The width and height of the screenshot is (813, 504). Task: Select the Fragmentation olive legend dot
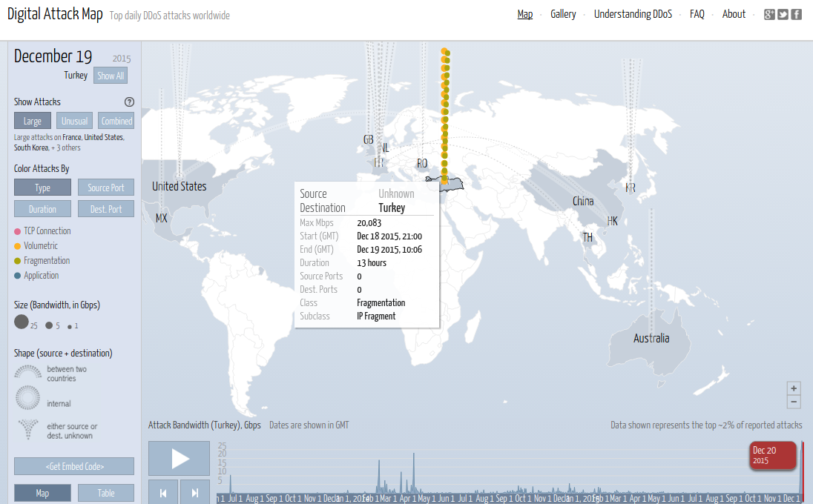pyautogui.click(x=18, y=261)
